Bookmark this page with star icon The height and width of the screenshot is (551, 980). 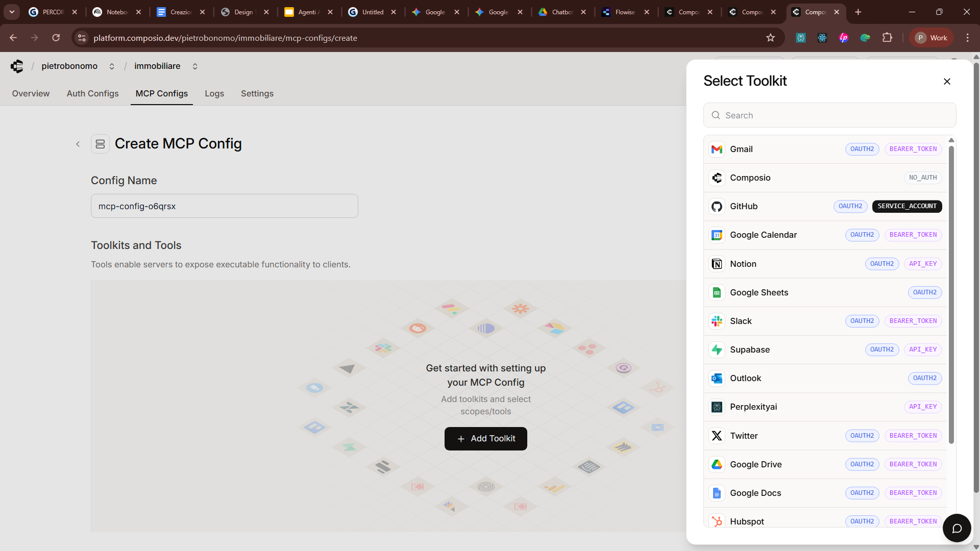[x=770, y=38]
